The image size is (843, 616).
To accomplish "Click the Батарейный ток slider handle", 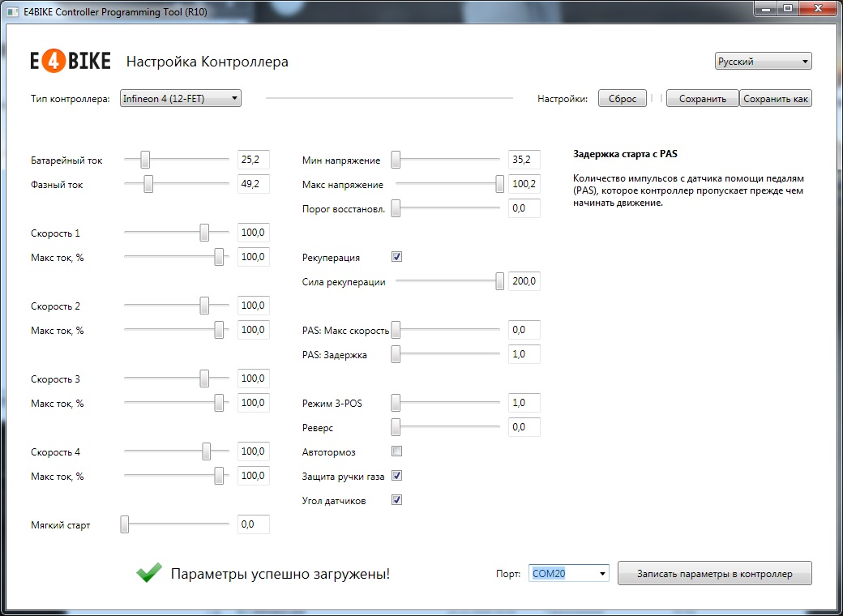I will click(145, 160).
